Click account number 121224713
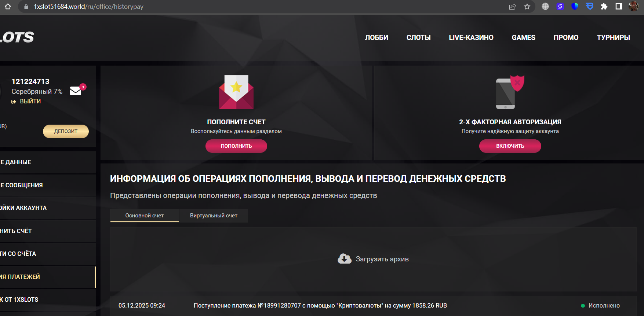This screenshot has width=644, height=316. click(30, 81)
